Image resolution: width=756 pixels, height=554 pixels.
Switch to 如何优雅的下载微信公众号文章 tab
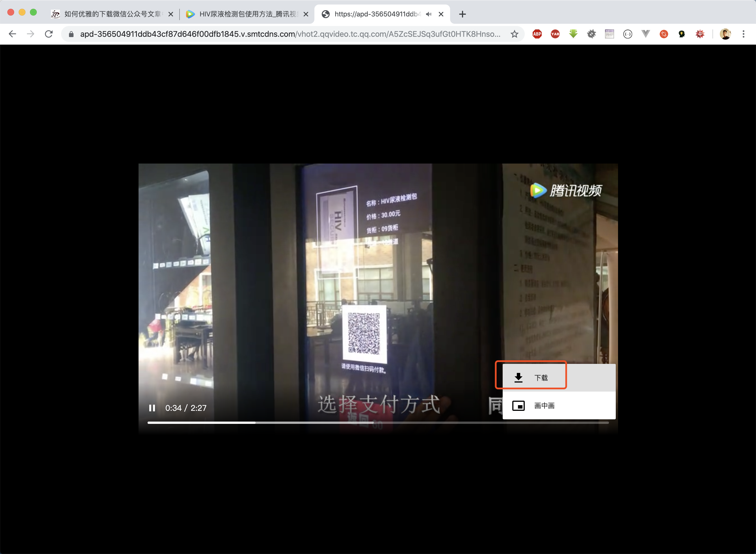(113, 14)
